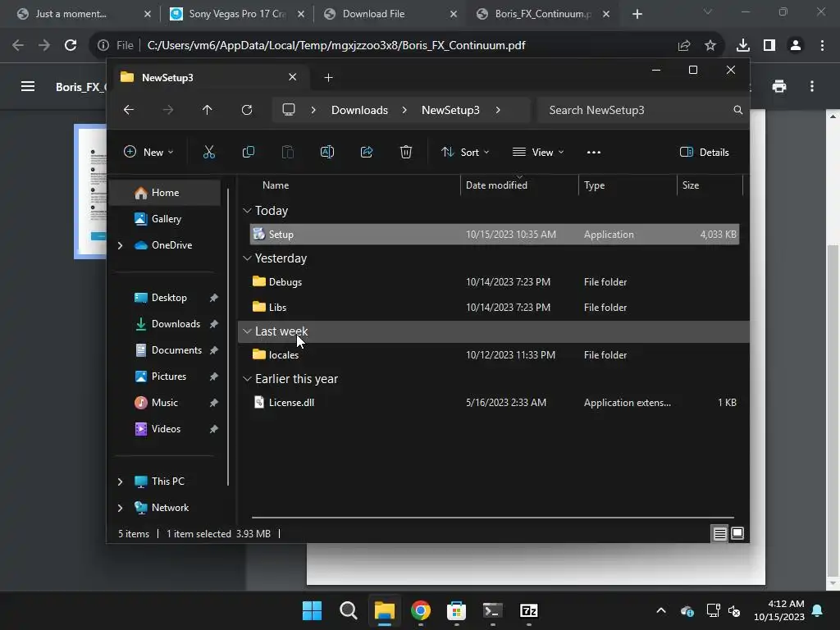Refresh the NewSetup3 folder view
Viewport: 840px width, 630px height.
coord(247,110)
